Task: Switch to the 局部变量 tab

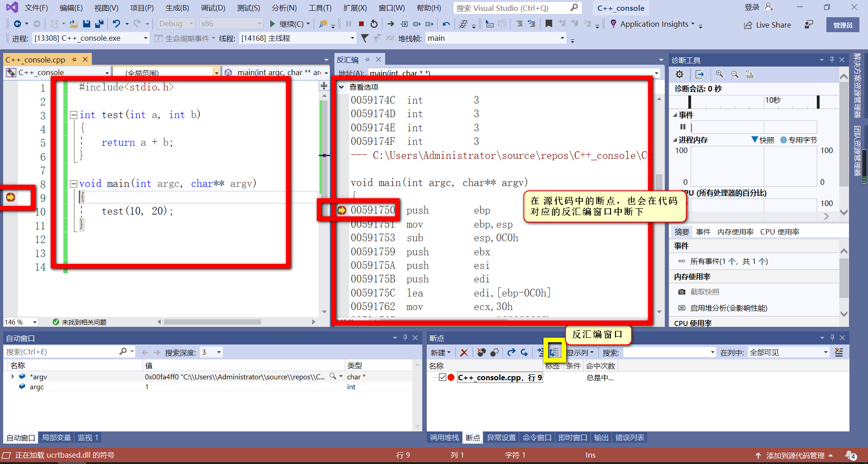Action: tap(57, 438)
